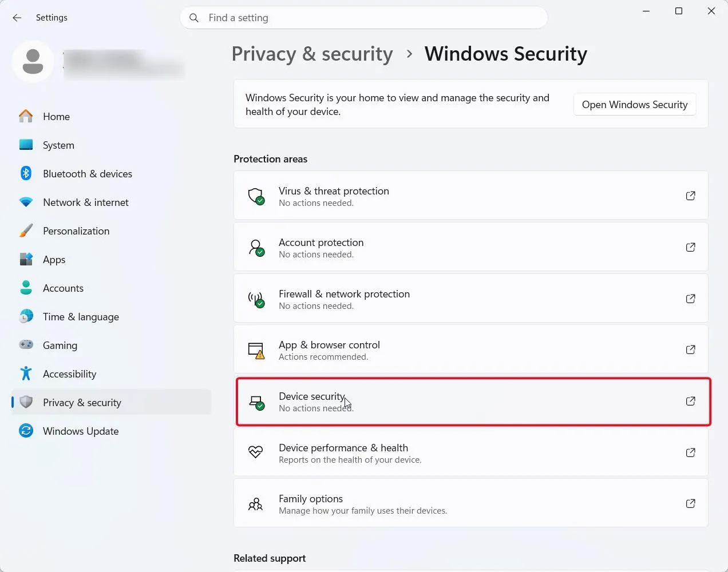Image resolution: width=728 pixels, height=572 pixels.
Task: Open Device security external link icon
Action: click(x=690, y=401)
